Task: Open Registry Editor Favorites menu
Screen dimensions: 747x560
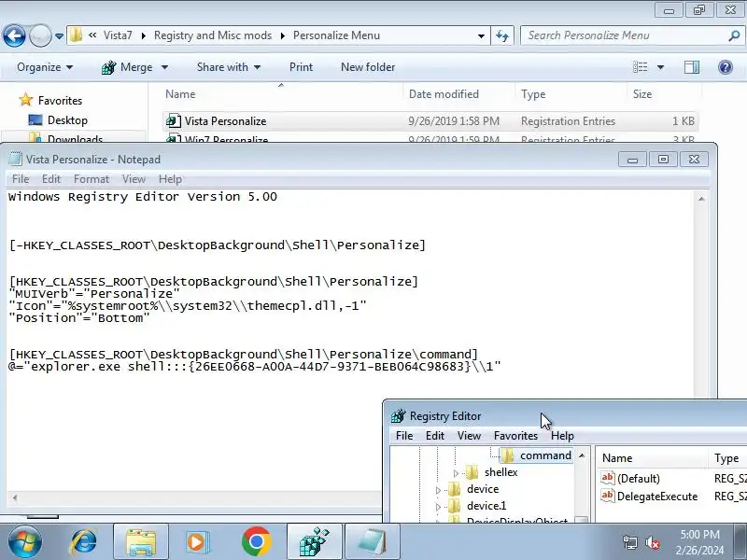Action: pos(515,436)
